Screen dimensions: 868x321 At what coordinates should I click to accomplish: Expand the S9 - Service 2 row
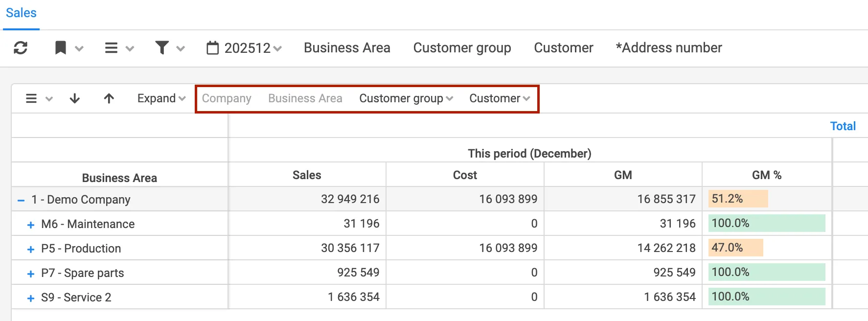pos(31,298)
